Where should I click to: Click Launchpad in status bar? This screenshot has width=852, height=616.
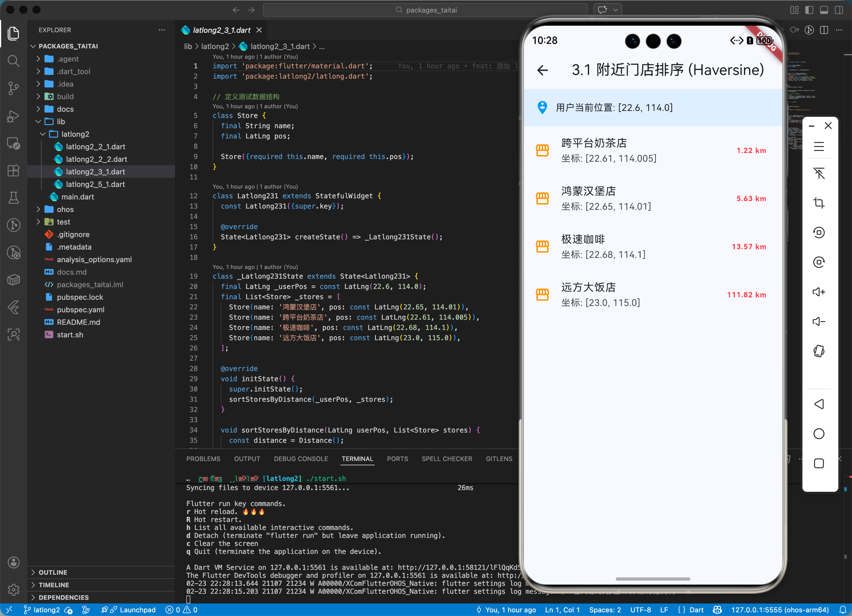[x=137, y=610]
